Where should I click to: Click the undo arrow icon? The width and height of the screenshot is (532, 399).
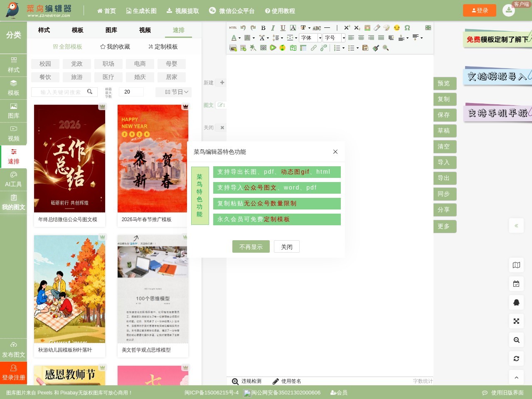(x=243, y=28)
